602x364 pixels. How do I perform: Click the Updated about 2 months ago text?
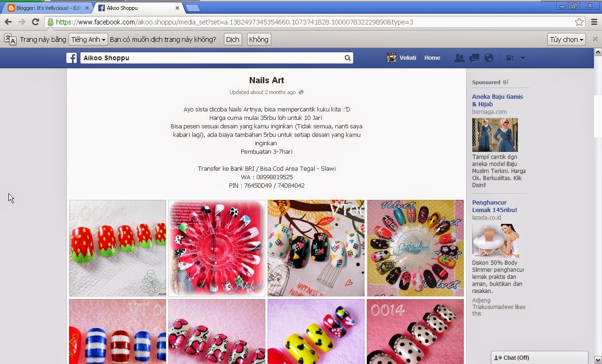coord(263,92)
